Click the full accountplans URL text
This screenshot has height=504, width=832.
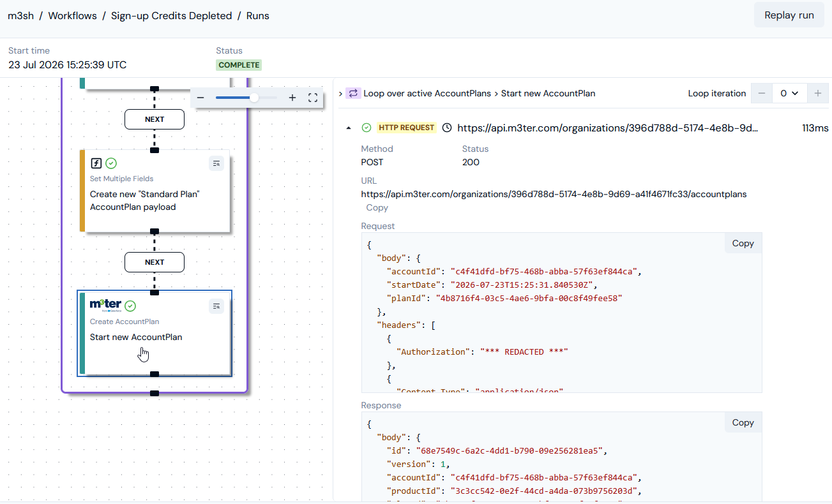(x=554, y=194)
